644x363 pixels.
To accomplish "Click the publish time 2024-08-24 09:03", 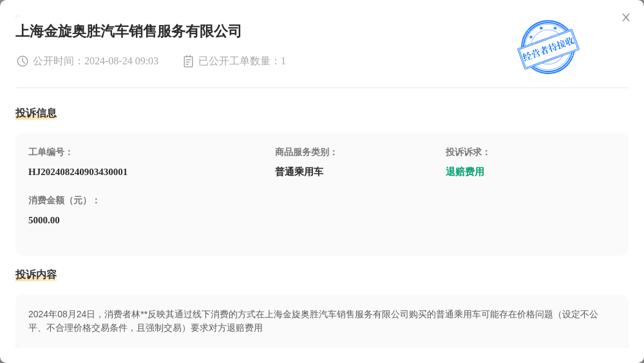I will [x=121, y=61].
